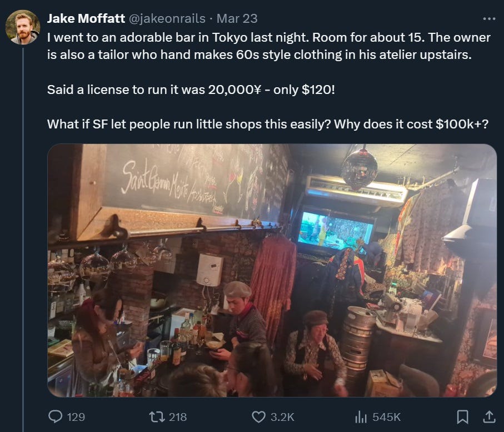The width and height of the screenshot is (504, 432).
Task: Click the 3.2K likes count
Action: [282, 417]
